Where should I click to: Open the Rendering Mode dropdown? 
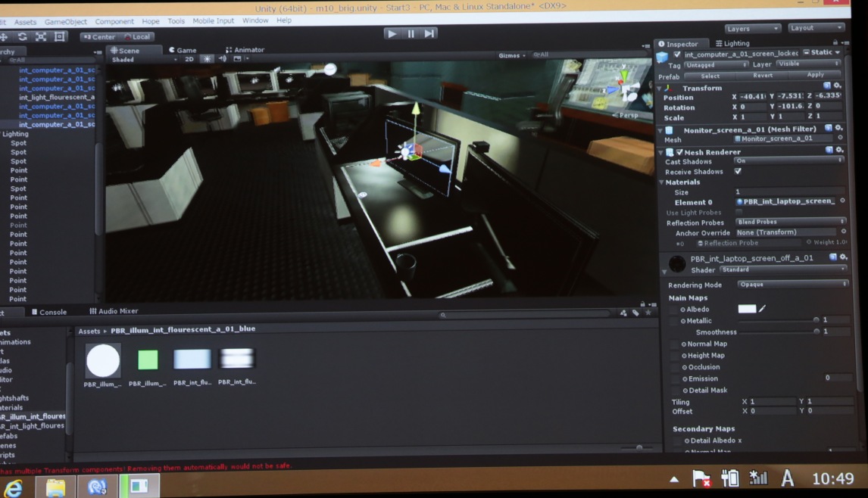point(792,285)
